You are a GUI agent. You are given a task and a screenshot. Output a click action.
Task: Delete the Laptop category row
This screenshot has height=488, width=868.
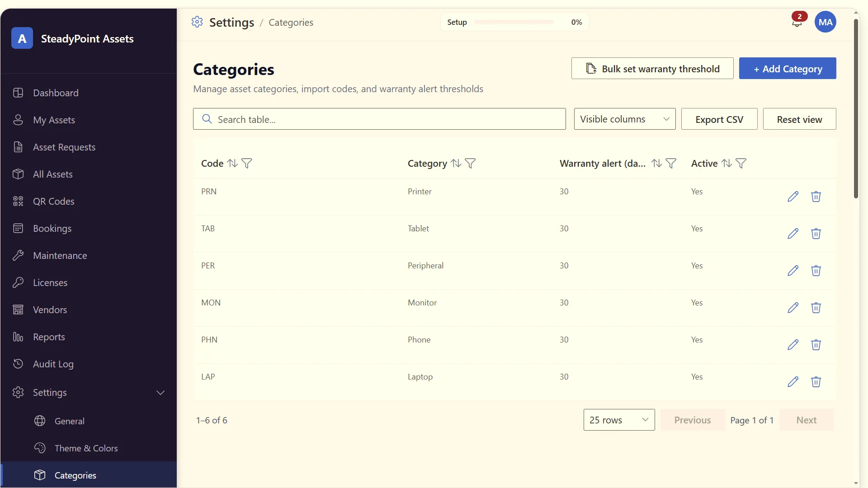tap(816, 382)
